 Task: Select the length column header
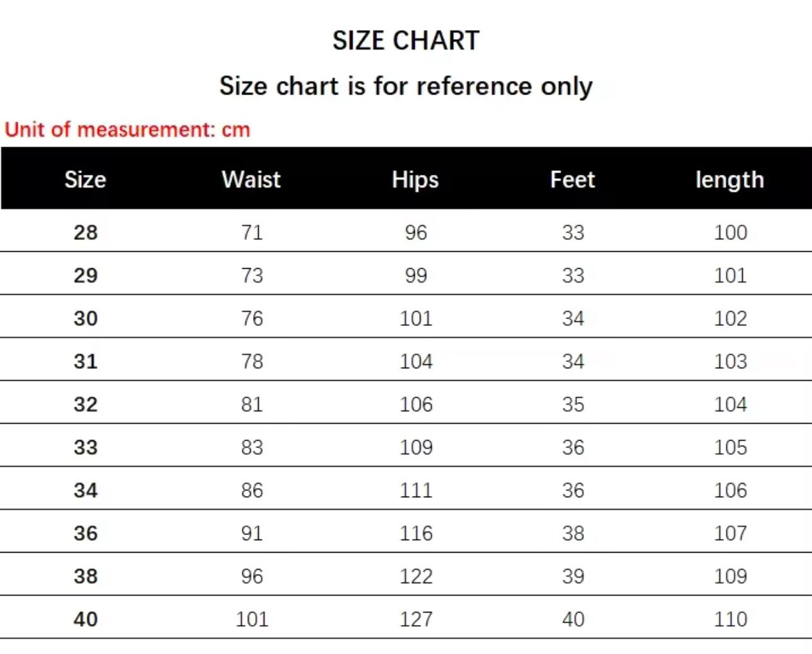point(730,180)
